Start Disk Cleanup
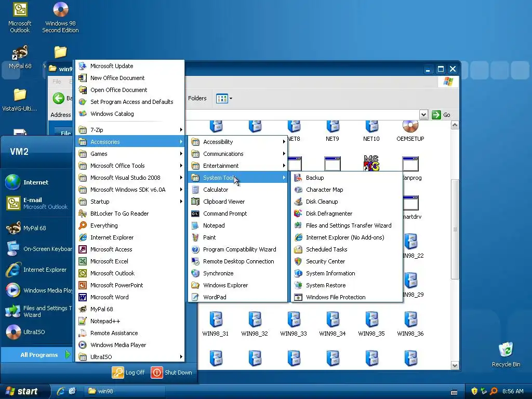Viewport: 532px width, 399px height. (347, 202)
